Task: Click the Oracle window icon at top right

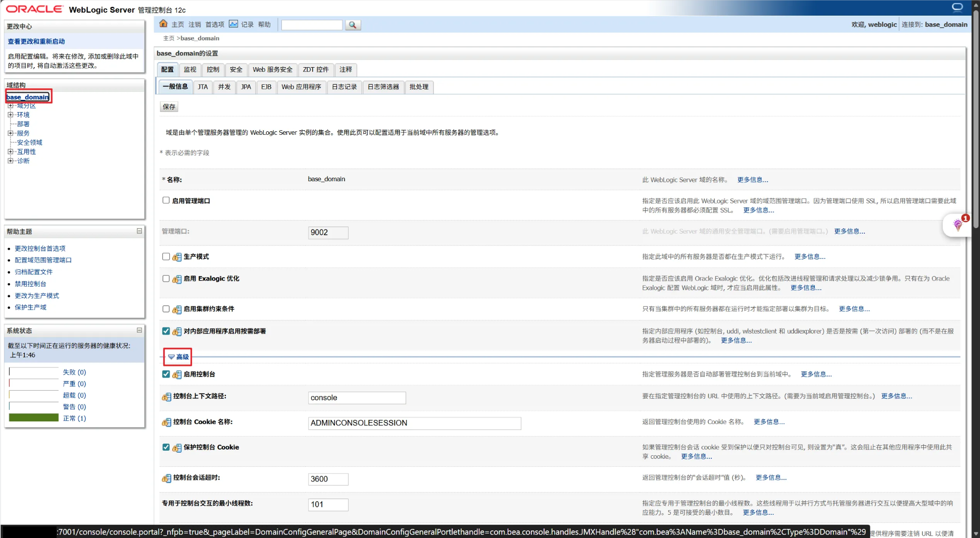Action: coord(957,7)
